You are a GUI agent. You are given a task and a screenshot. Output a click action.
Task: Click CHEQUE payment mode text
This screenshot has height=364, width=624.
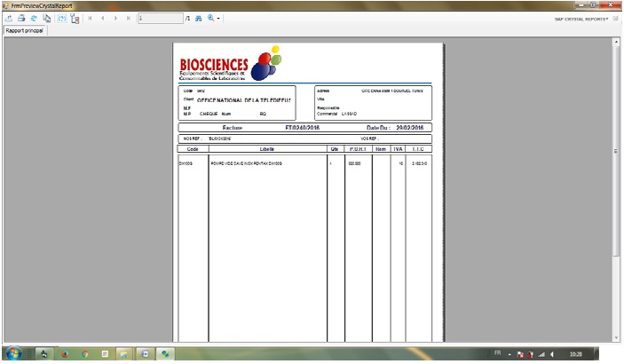(x=209, y=114)
